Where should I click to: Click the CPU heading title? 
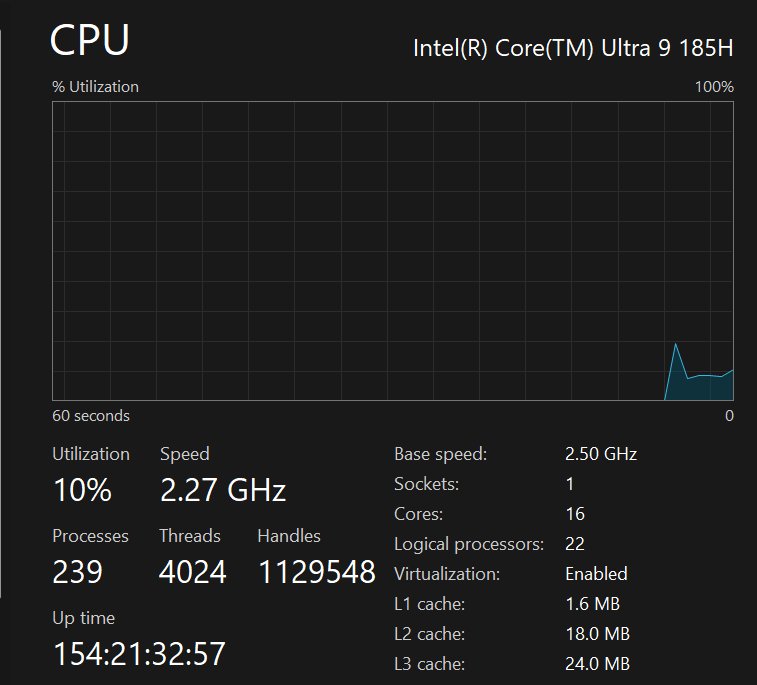tap(90, 41)
